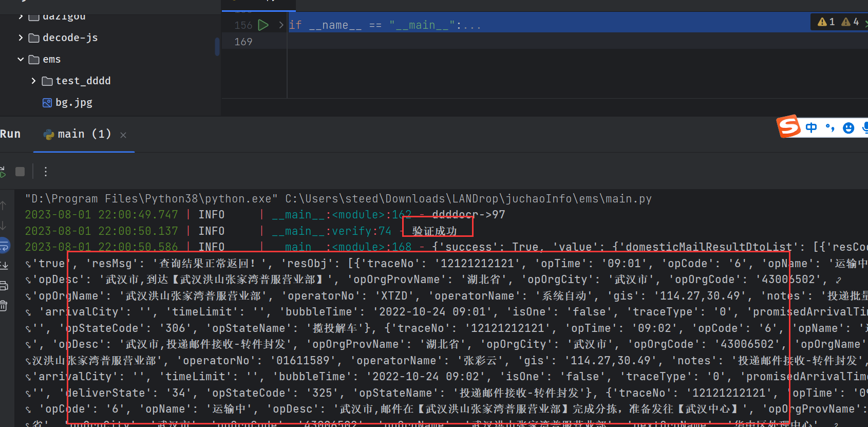Select the decode-js folder in project tree
868x427 pixels.
70,38
